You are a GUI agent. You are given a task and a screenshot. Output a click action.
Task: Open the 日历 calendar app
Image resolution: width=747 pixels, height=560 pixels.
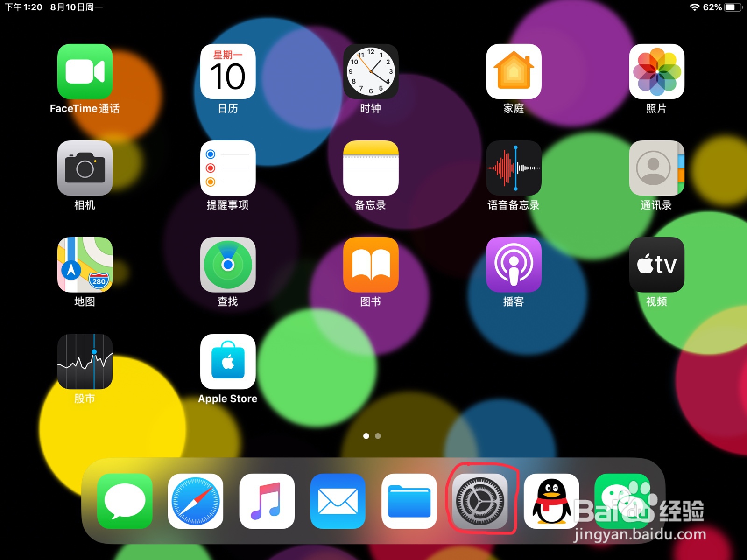(228, 71)
